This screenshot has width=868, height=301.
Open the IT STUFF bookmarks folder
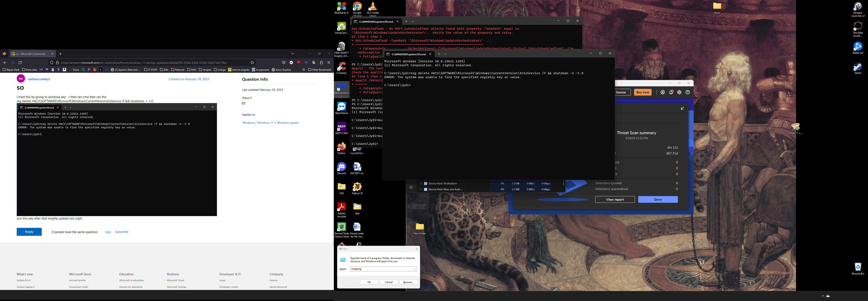pyautogui.click(x=151, y=70)
